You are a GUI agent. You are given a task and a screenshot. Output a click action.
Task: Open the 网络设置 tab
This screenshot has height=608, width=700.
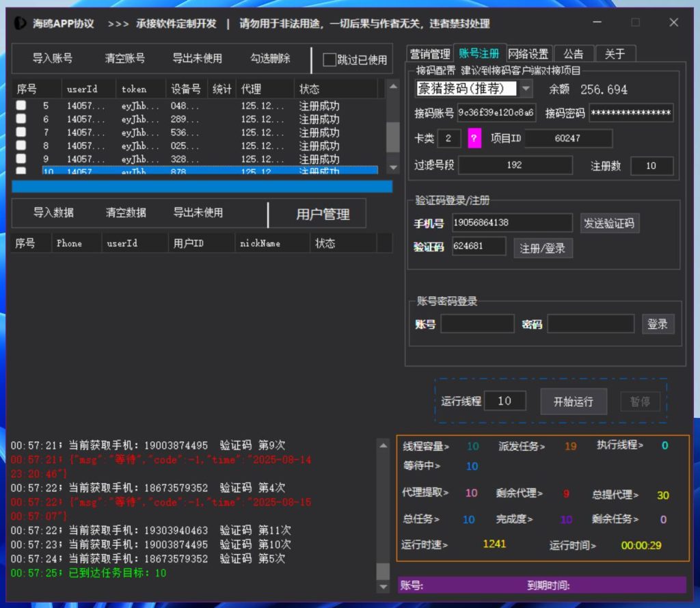click(x=528, y=54)
